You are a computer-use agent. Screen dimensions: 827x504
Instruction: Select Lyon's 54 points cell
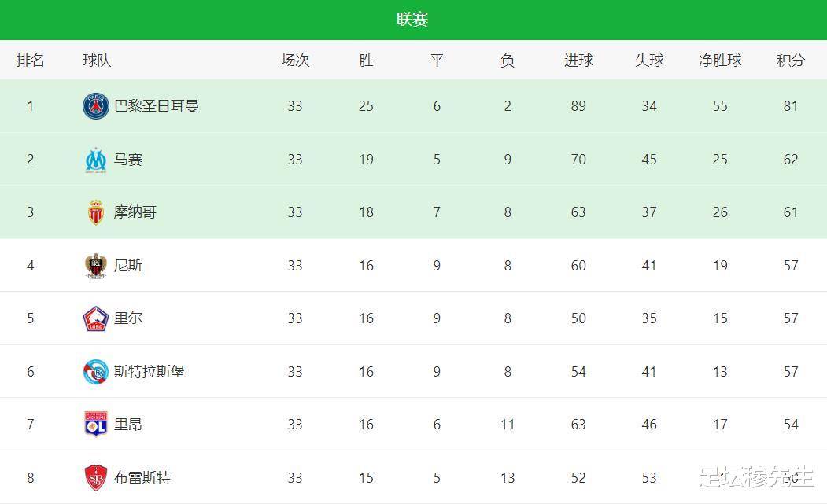tap(791, 425)
